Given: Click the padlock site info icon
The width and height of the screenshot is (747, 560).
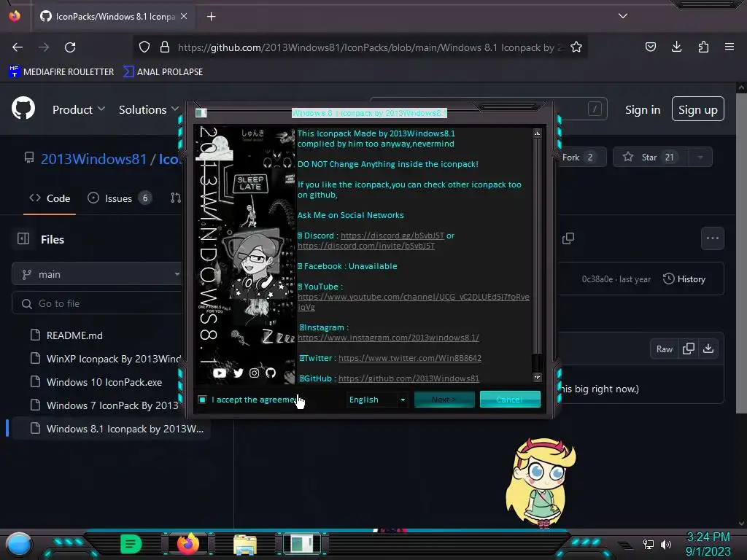Looking at the screenshot, I should coord(165,47).
